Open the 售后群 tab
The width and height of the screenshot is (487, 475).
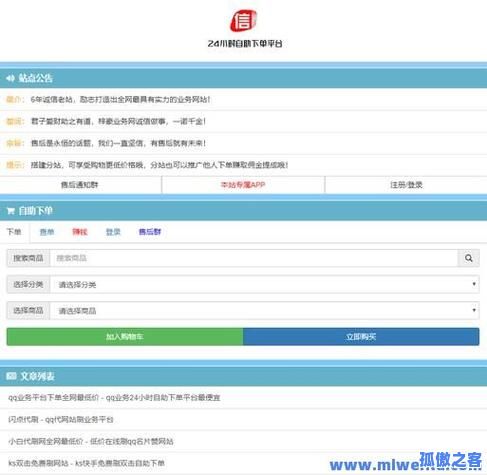tap(150, 232)
